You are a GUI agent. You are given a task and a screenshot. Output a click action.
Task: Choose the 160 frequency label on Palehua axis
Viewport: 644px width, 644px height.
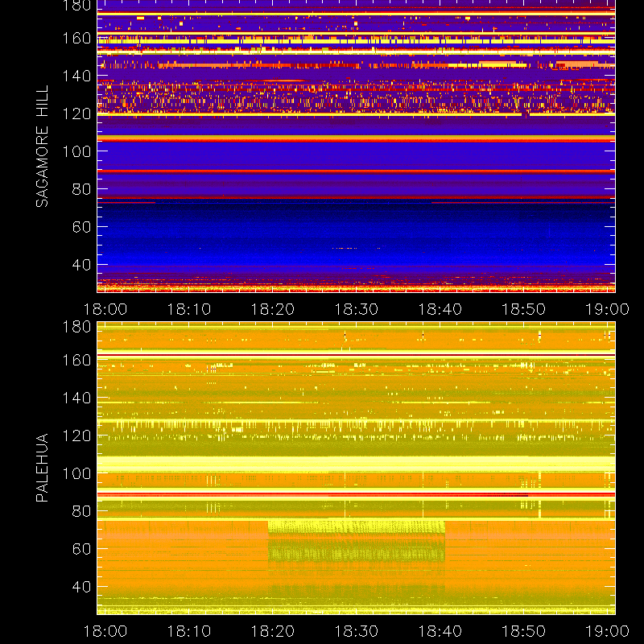76,361
